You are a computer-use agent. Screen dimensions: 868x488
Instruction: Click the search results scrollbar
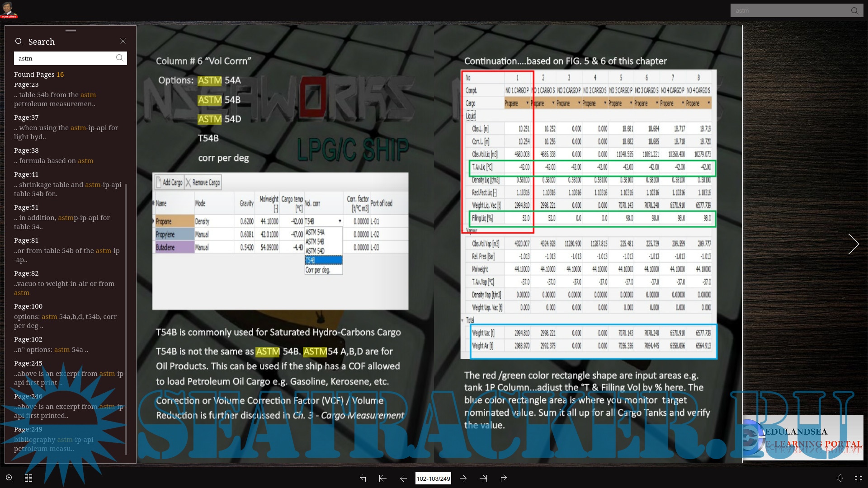coord(126,316)
